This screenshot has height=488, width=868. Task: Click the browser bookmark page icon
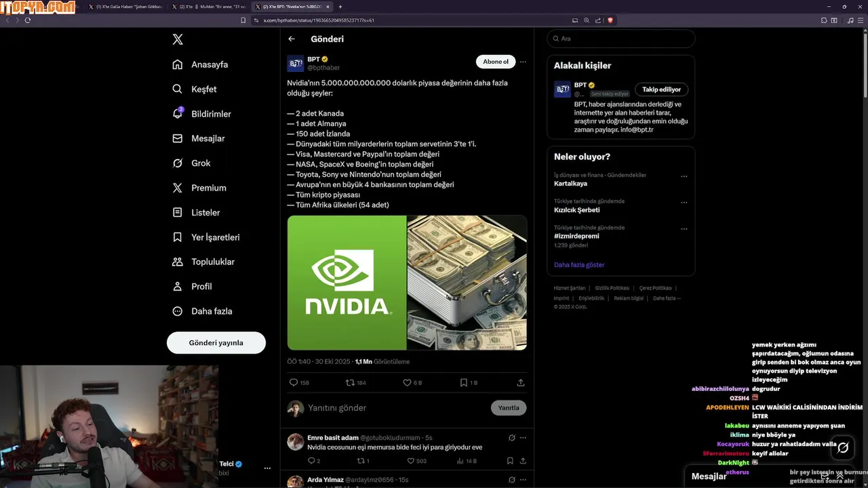(x=243, y=20)
